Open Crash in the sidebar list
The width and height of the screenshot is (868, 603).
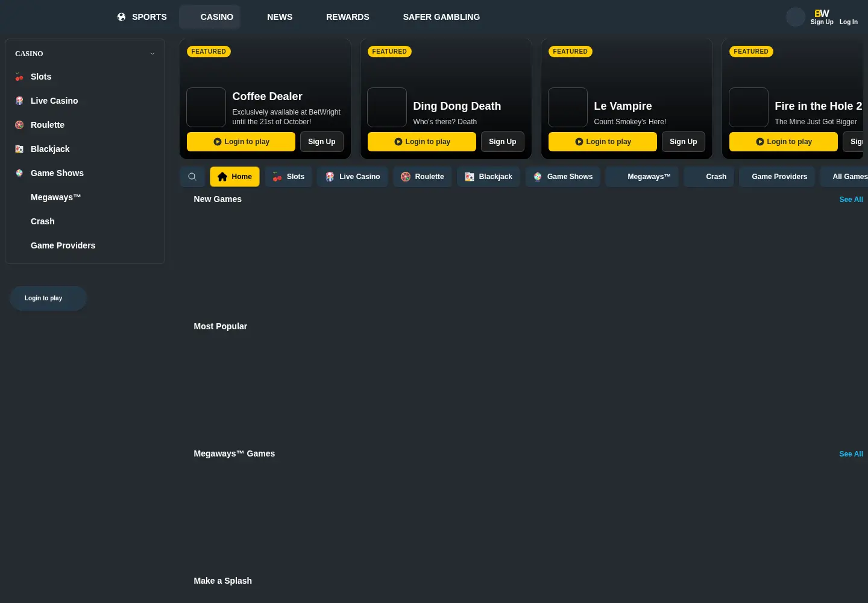point(43,221)
